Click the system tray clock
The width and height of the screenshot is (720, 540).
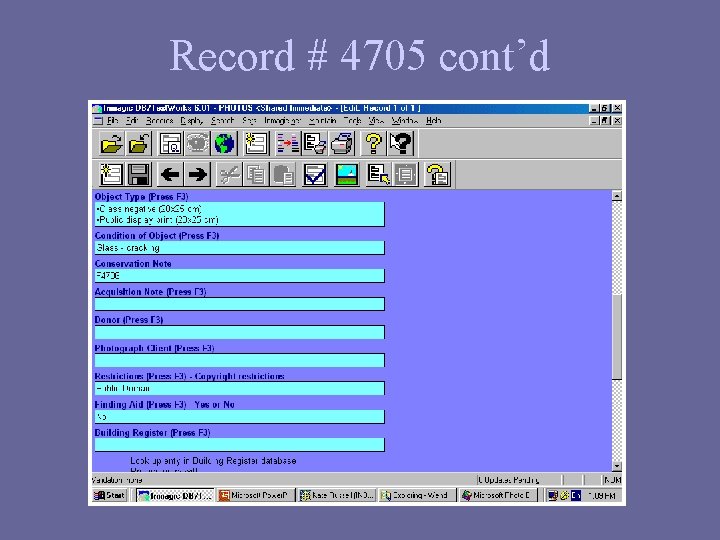(601, 495)
